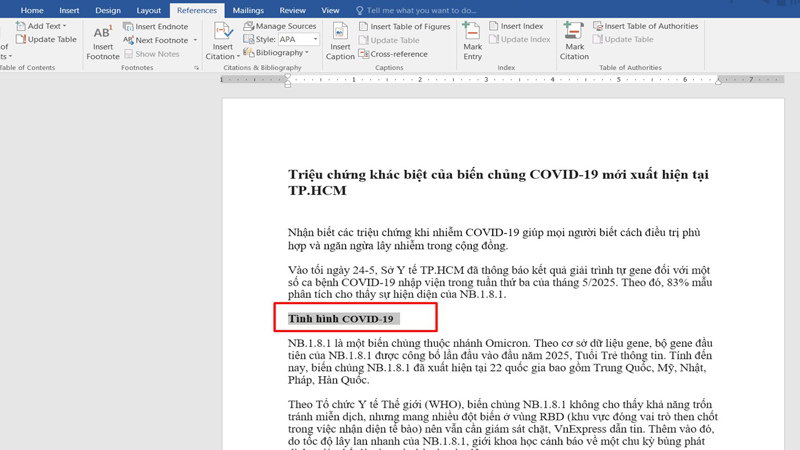The width and height of the screenshot is (800, 450).
Task: Click Insert Endnote in the Footnotes group
Action: [x=155, y=27]
